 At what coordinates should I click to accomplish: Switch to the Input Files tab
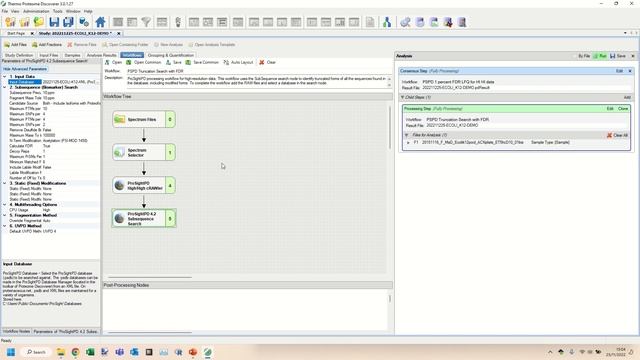49,55
